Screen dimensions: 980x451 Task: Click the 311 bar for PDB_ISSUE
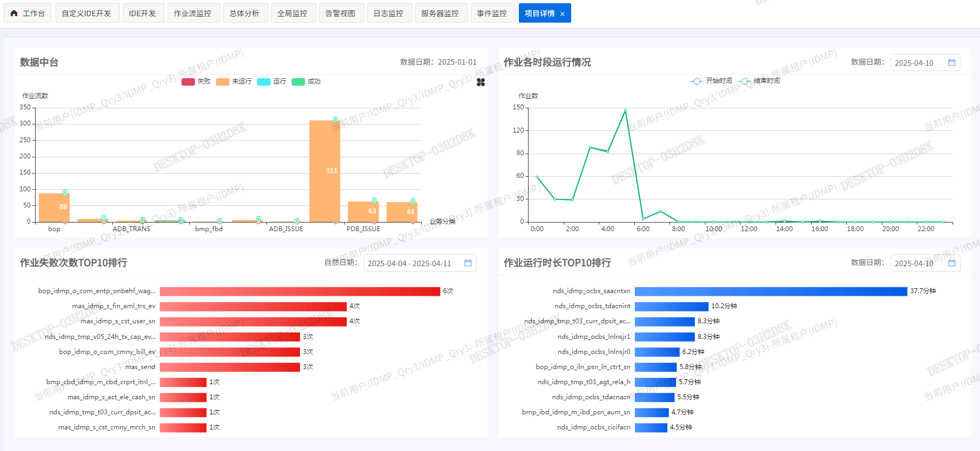pyautogui.click(x=325, y=171)
